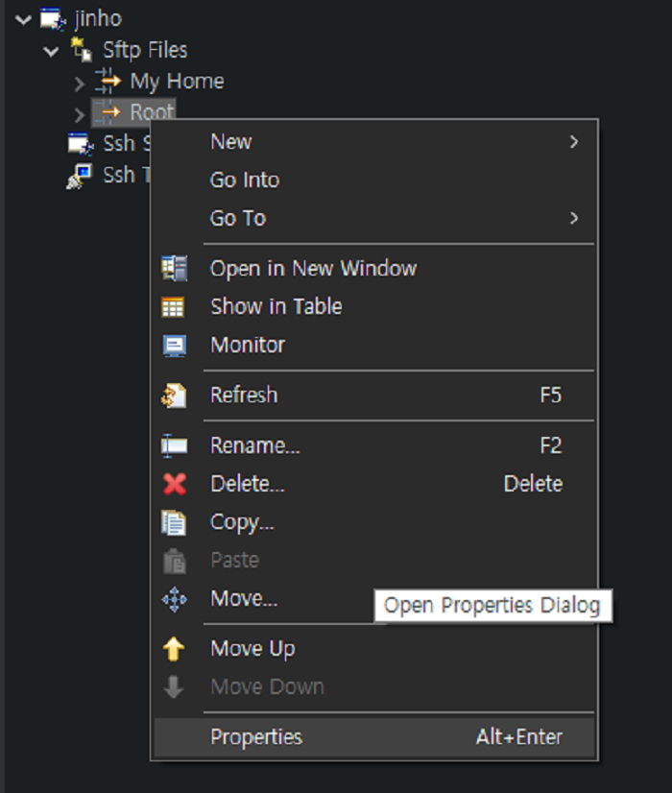The height and width of the screenshot is (793, 672).
Task: Click the yellow Move Up arrow icon
Action: coord(174,649)
